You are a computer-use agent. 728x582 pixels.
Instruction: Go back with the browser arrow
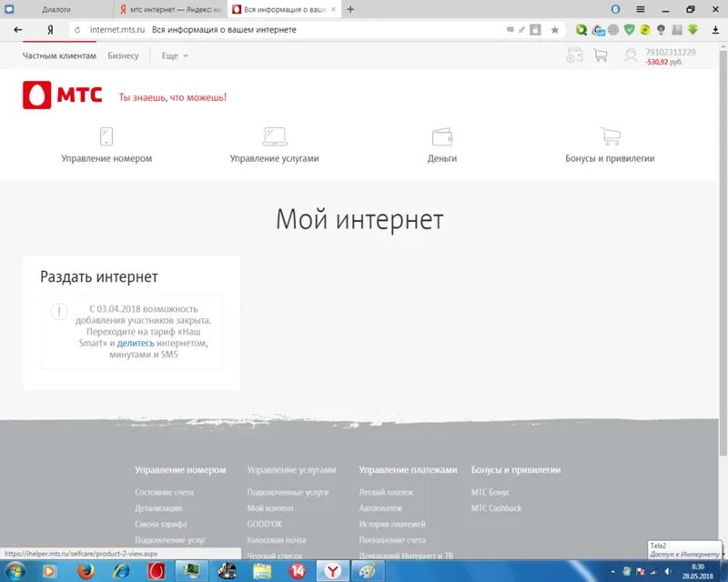tap(17, 30)
